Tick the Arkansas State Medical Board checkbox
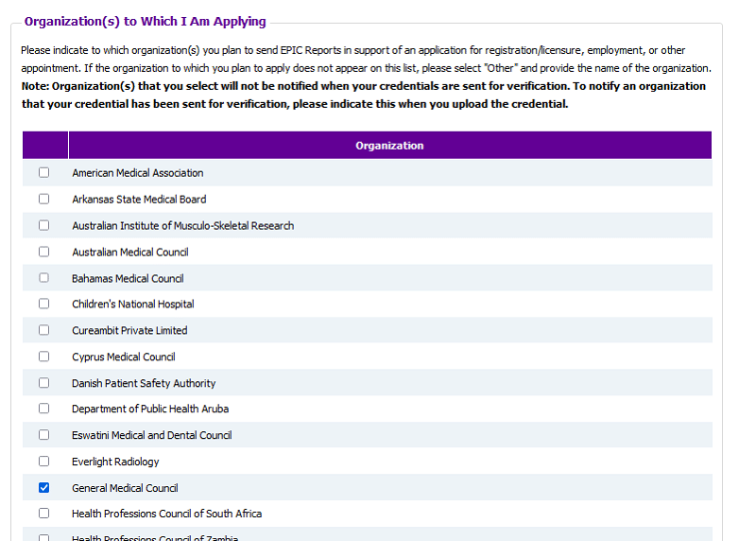This screenshot has width=756, height=541. pyautogui.click(x=43, y=199)
